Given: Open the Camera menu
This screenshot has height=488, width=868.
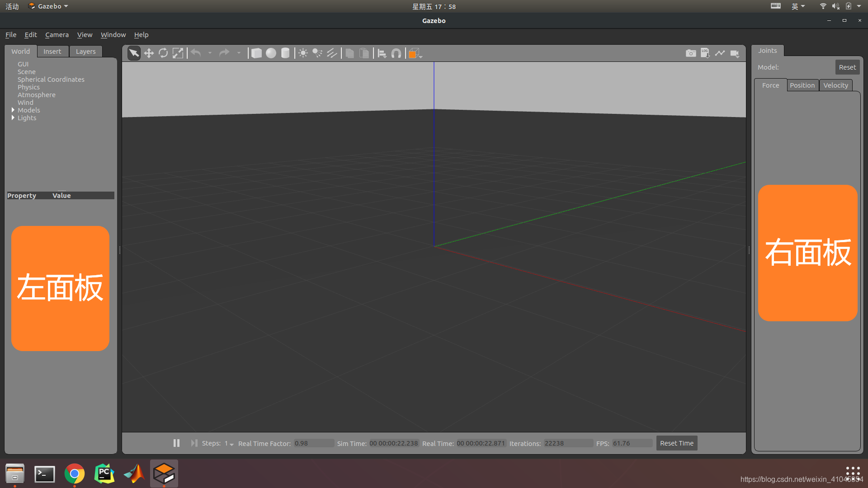Looking at the screenshot, I should 57,34.
